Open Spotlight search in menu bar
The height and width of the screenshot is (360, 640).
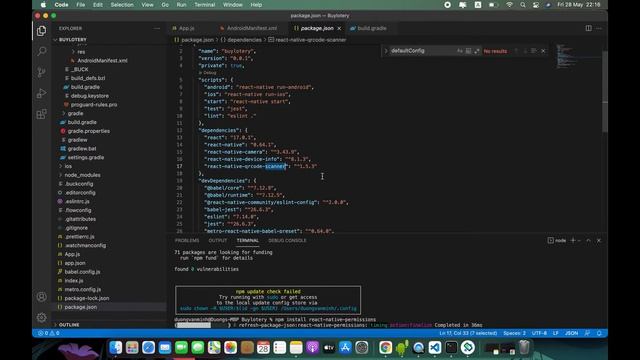(x=522, y=5)
